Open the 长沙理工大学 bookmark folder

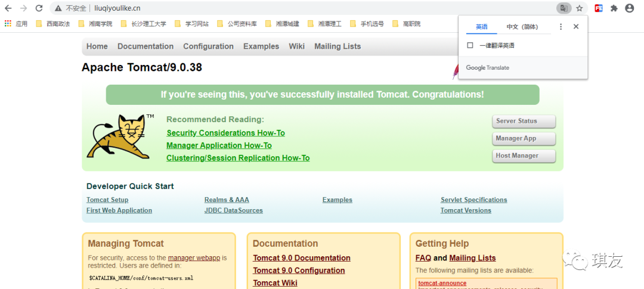[x=143, y=24]
